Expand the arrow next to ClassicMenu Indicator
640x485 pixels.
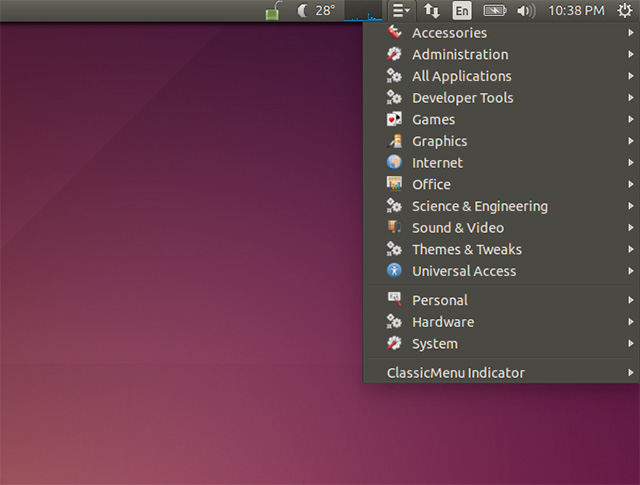(630, 373)
